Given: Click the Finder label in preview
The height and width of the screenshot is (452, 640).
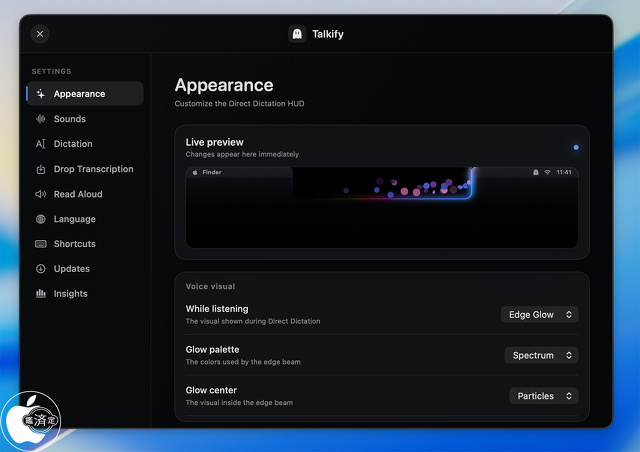Looking at the screenshot, I should [x=212, y=172].
